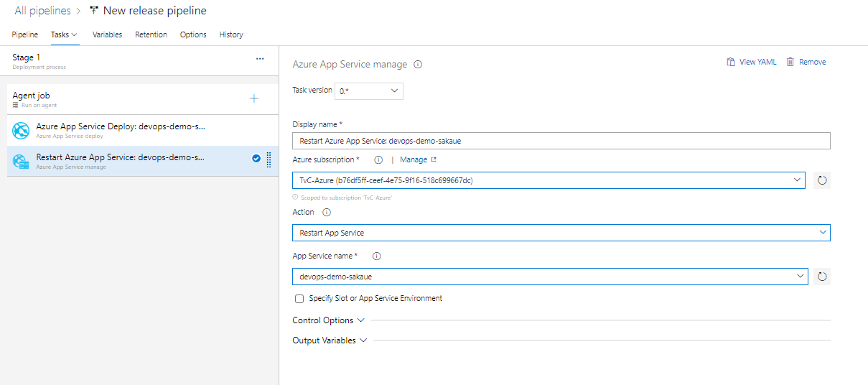Grab the task drag handle dots
The width and height of the screenshot is (868, 385).
[269, 159]
